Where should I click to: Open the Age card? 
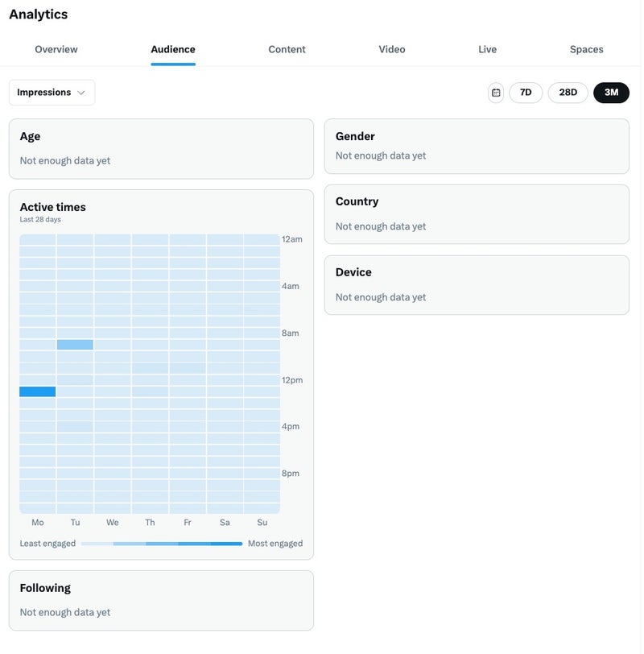[161, 149]
